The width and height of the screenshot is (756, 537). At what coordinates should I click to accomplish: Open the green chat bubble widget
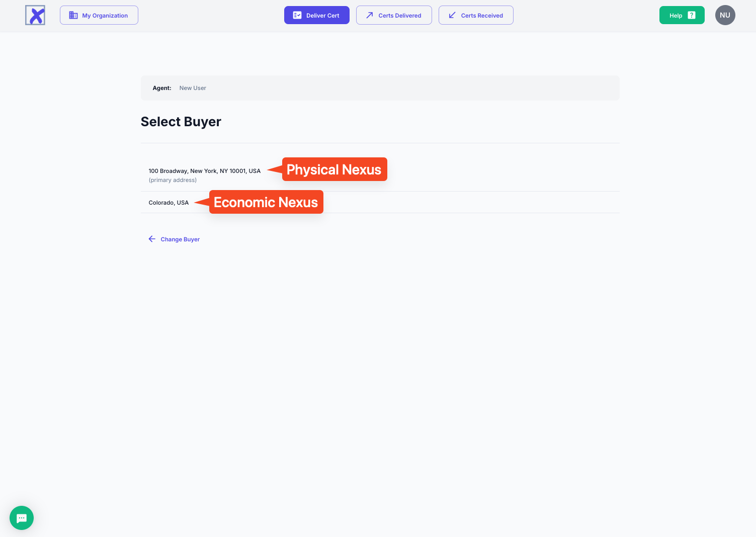coord(22,518)
